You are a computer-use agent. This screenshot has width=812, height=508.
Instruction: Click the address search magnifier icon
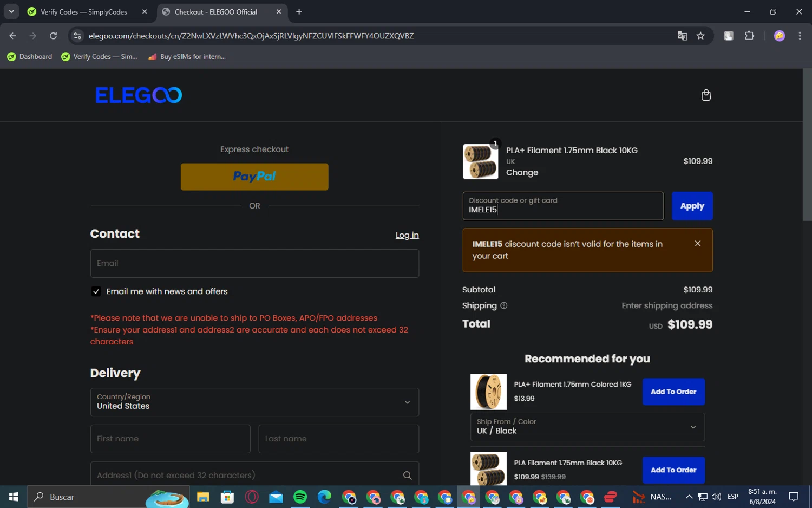pos(408,476)
